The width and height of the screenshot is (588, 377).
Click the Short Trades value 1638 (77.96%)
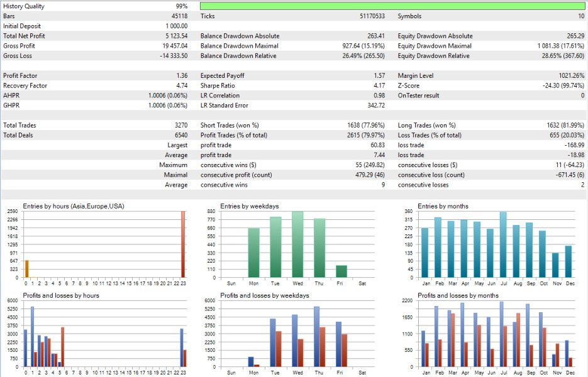(366, 125)
